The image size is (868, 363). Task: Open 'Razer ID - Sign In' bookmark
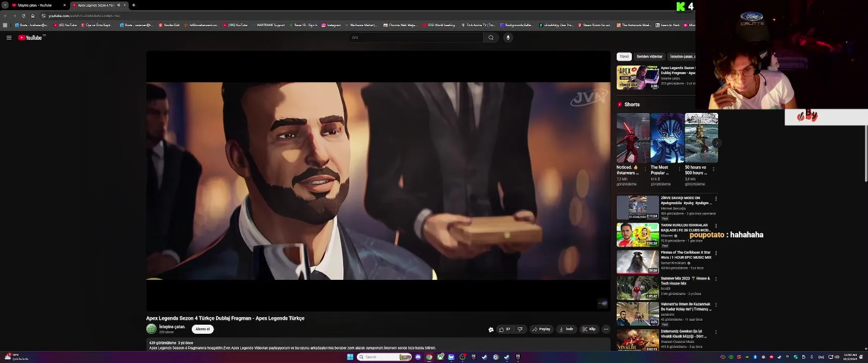[x=304, y=25]
